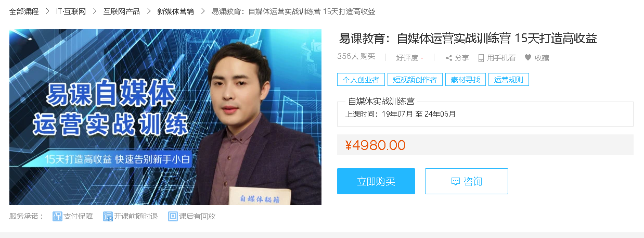
Task: Click the 开课前随时退 refund icon
Action: 108,216
